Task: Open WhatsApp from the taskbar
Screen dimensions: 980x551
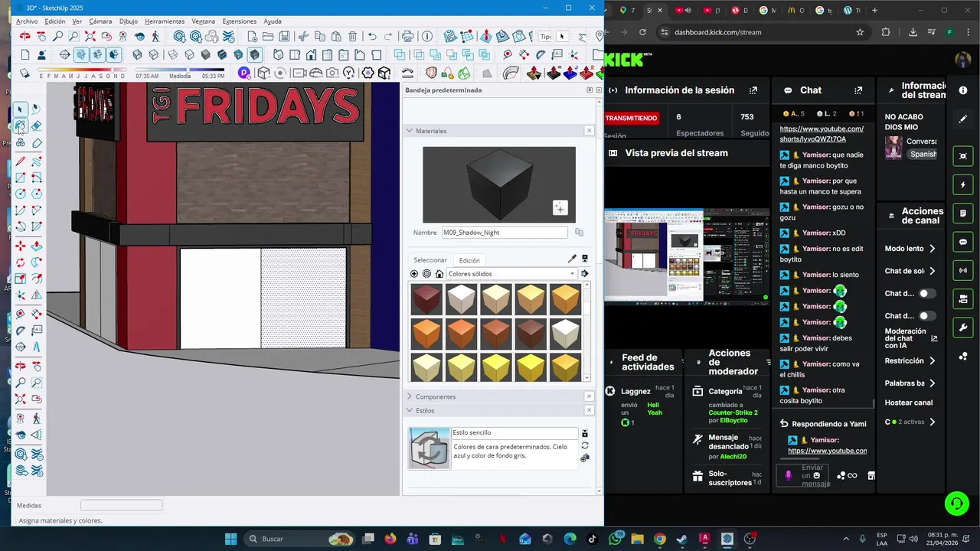Action: [616, 539]
